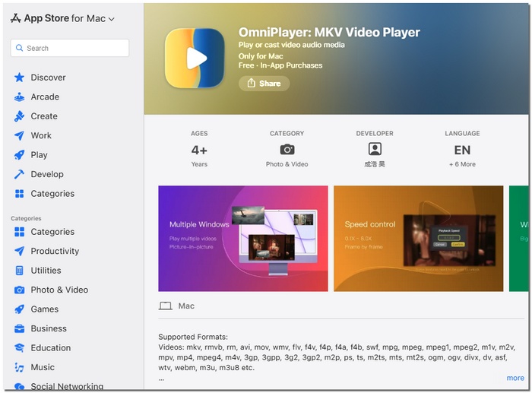Click the OmniPlayer app icon
This screenshot has height=393, width=532.
click(195, 58)
